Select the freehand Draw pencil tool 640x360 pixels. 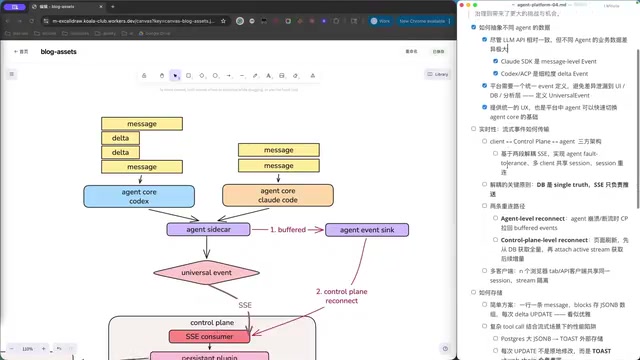click(256, 76)
